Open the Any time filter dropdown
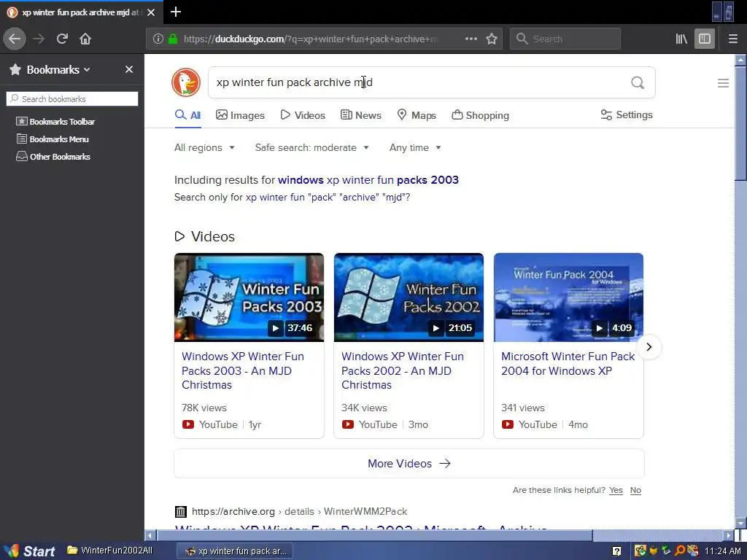 coord(415,147)
